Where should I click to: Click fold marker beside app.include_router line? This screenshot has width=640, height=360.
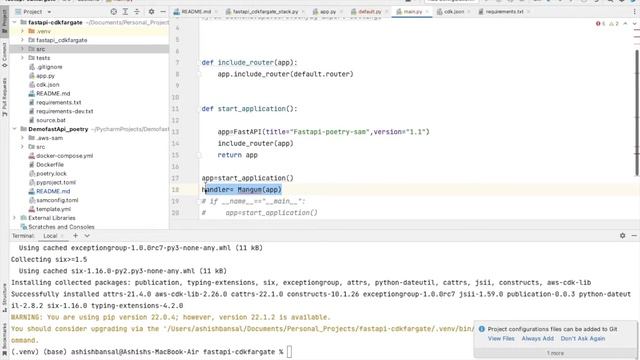[199, 74]
